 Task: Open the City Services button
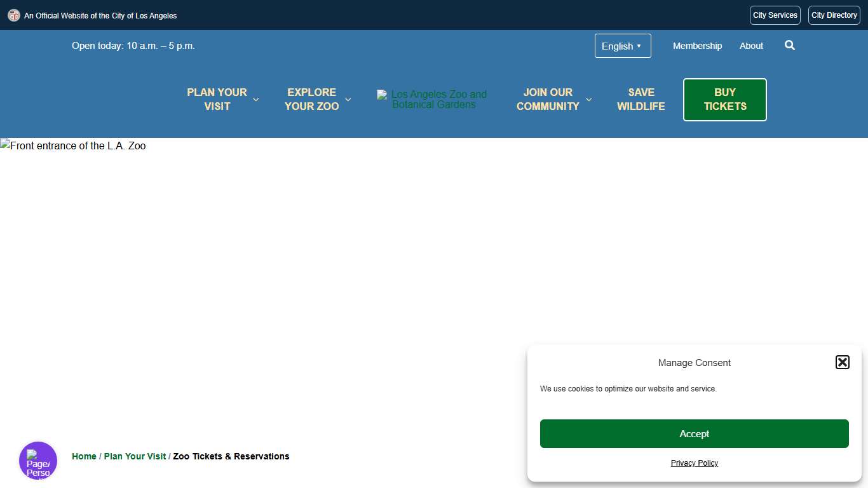point(775,15)
